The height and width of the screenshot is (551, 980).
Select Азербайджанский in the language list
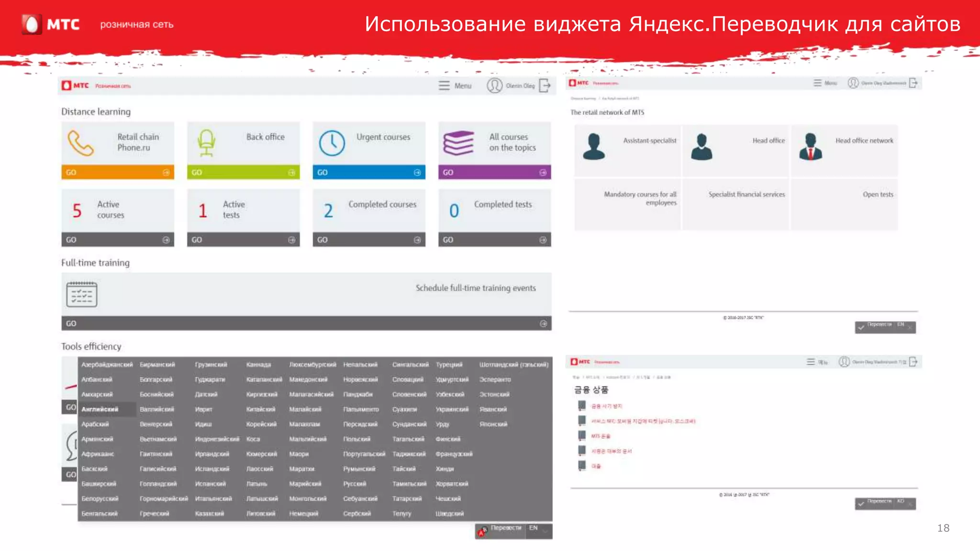click(x=107, y=364)
